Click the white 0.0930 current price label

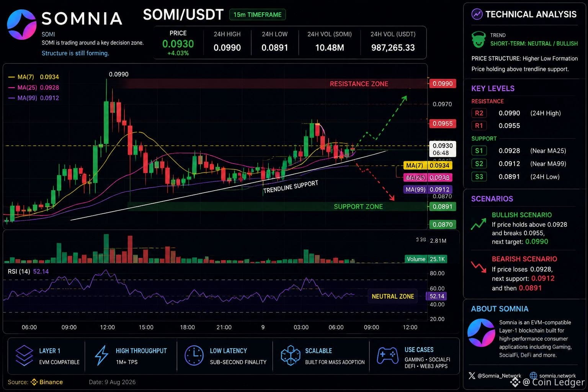coord(442,149)
